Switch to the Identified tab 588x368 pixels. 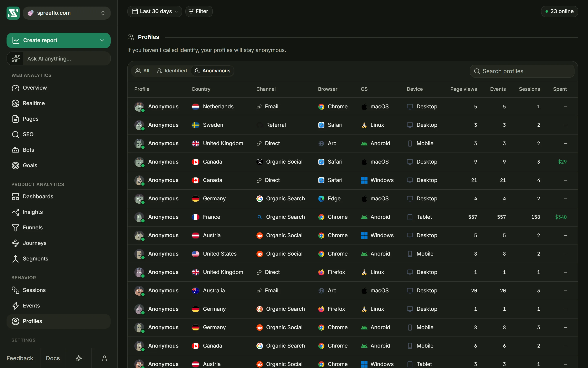pos(172,71)
